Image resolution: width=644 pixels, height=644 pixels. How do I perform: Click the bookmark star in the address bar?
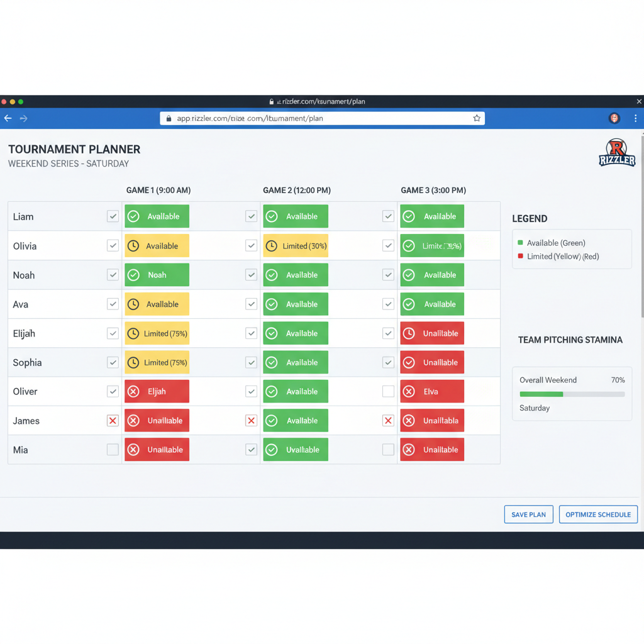(x=477, y=118)
